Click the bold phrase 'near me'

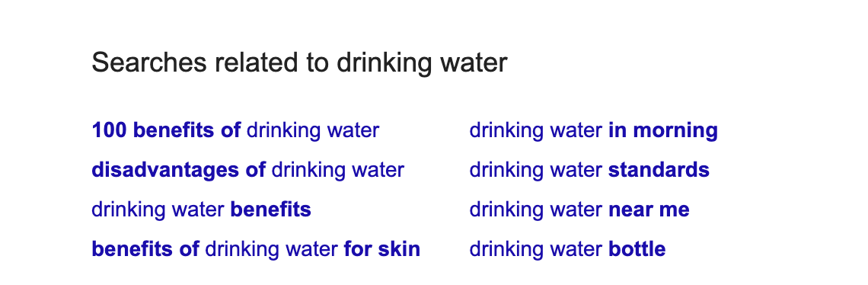[x=649, y=210]
